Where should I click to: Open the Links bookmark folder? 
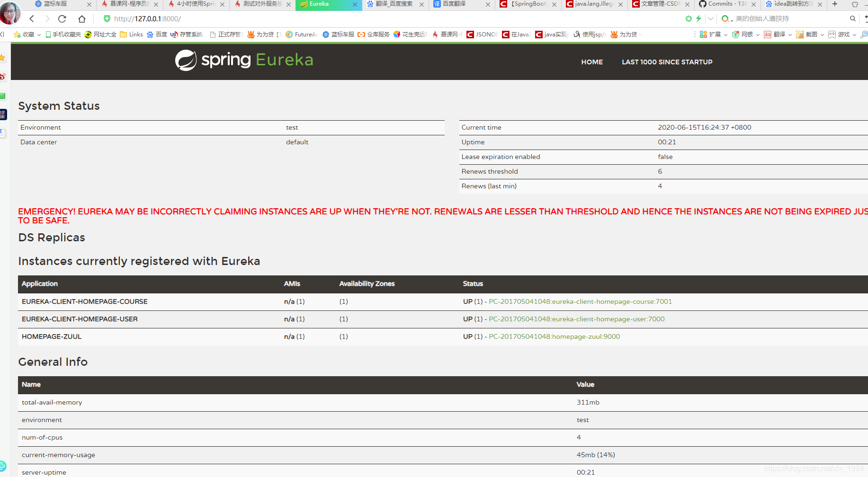131,35
